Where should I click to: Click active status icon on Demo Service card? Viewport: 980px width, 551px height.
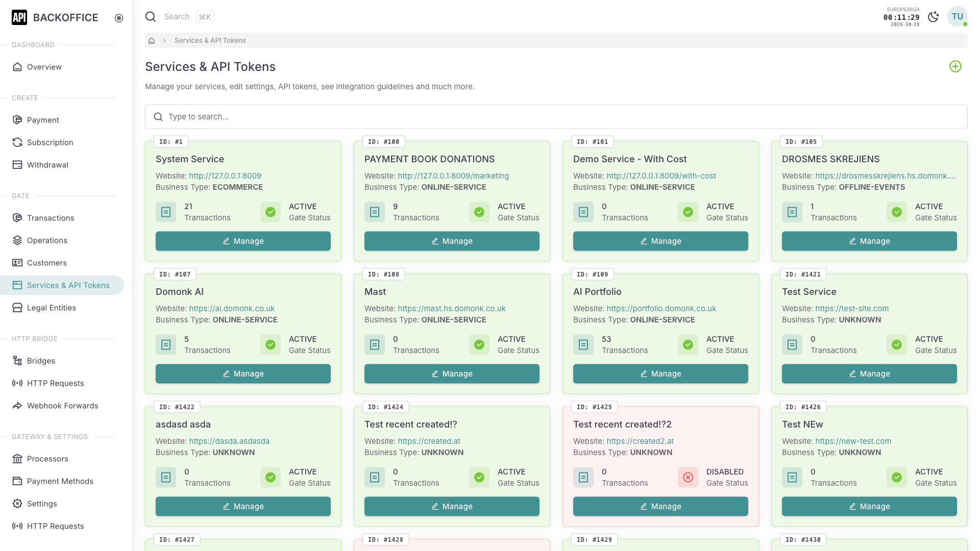point(688,212)
